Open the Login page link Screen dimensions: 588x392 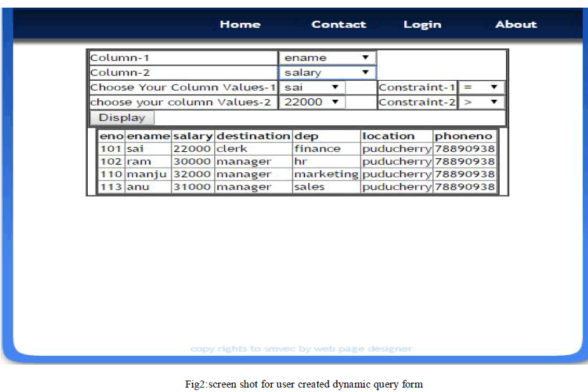click(x=422, y=24)
